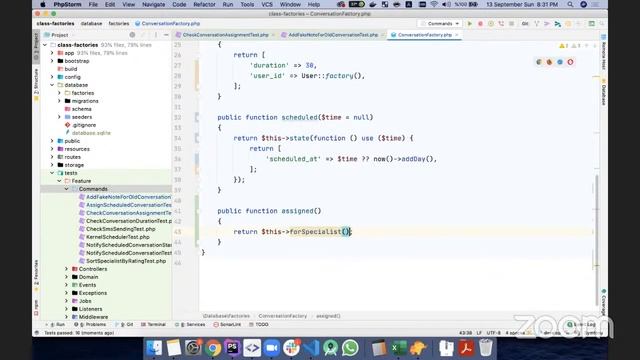The height and width of the screenshot is (360, 640).
Task: Open the Terminal tool window
Action: [x=153, y=324]
